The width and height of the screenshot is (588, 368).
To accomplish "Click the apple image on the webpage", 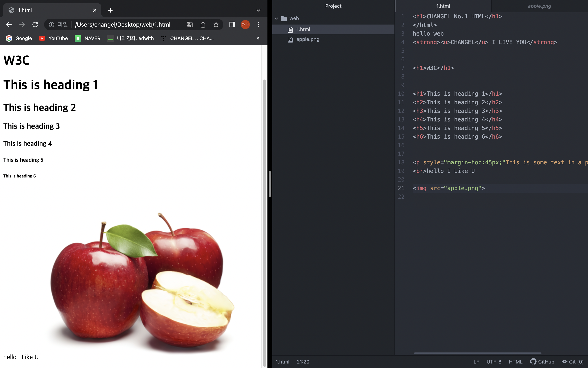I will click(x=142, y=283).
